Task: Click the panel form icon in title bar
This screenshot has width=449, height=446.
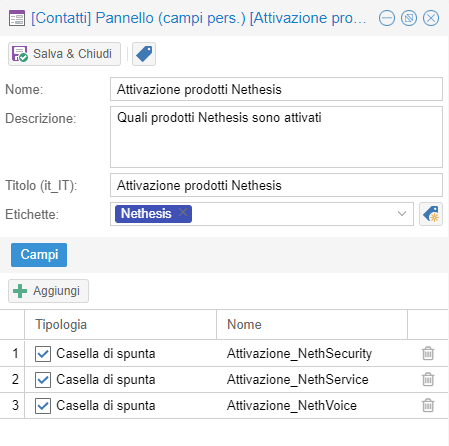Action: [17, 18]
